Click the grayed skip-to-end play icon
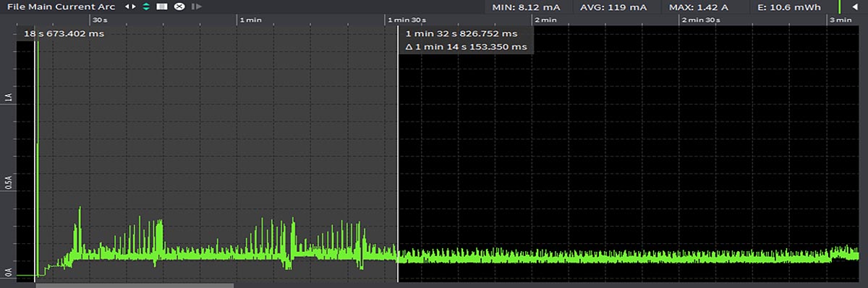Screen dimensions: 868x288 point(196,7)
